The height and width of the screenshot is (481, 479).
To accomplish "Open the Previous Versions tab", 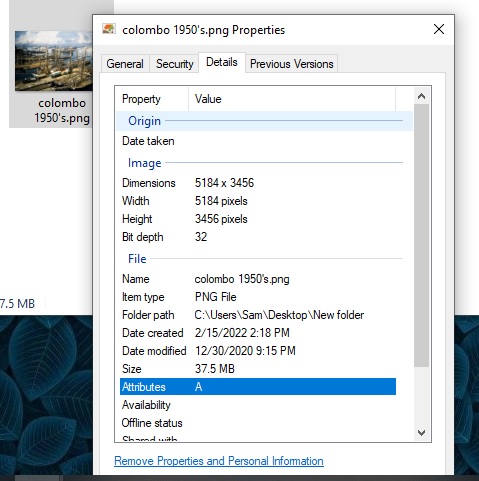I will pos(292,64).
